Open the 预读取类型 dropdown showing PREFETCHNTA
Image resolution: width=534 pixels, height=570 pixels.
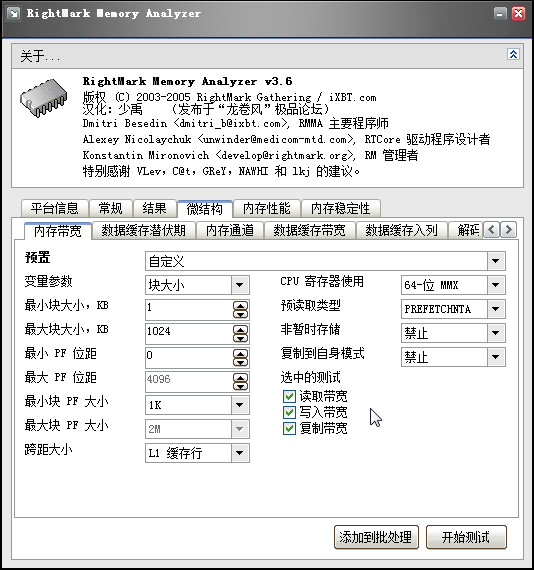click(x=453, y=309)
